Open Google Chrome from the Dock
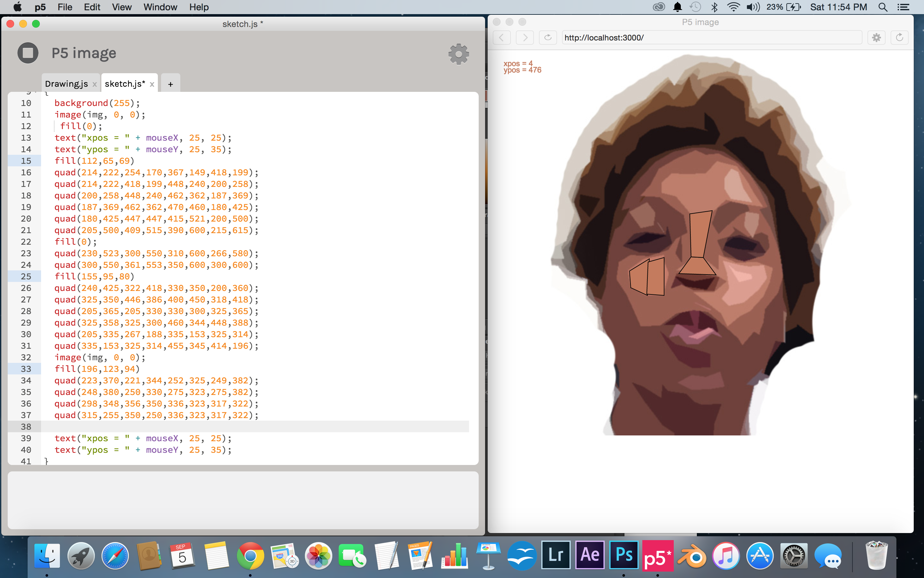The height and width of the screenshot is (578, 924). pyautogui.click(x=251, y=556)
